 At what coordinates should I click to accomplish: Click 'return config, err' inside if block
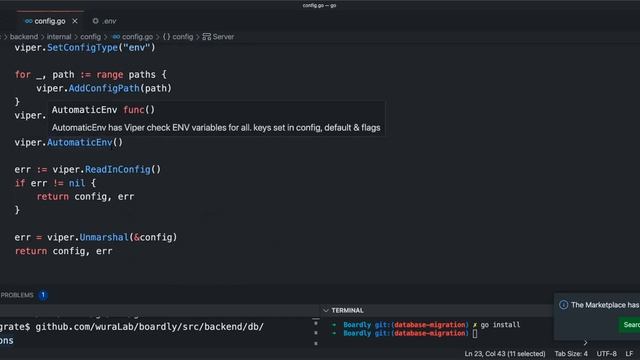85,197
